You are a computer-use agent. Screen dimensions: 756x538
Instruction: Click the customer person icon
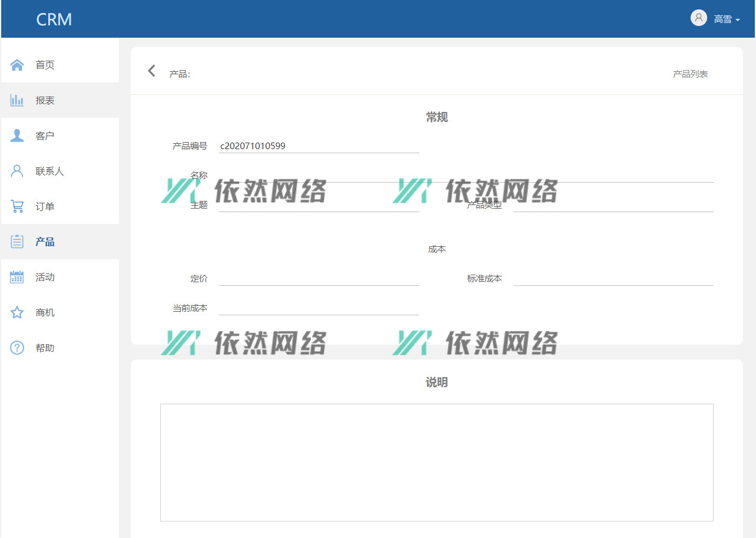pyautogui.click(x=17, y=136)
